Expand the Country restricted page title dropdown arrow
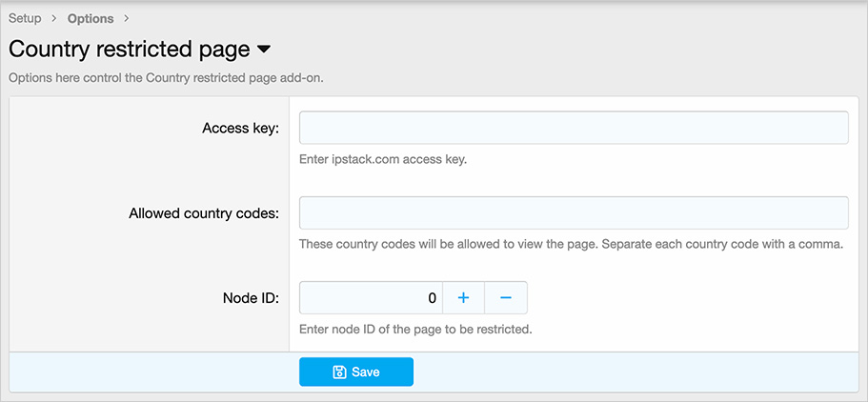The width and height of the screenshot is (868, 402). pos(264,49)
